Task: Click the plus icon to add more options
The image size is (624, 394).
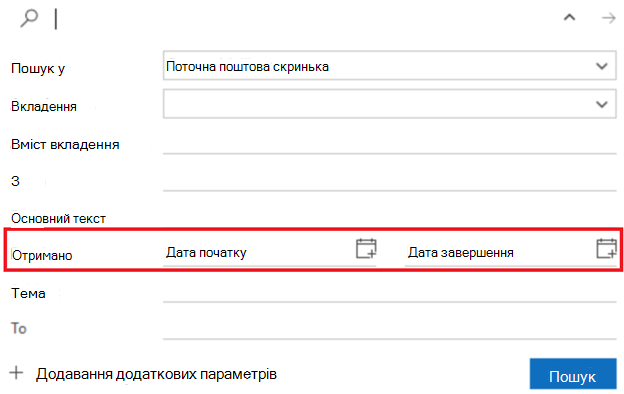Action: tap(16, 373)
